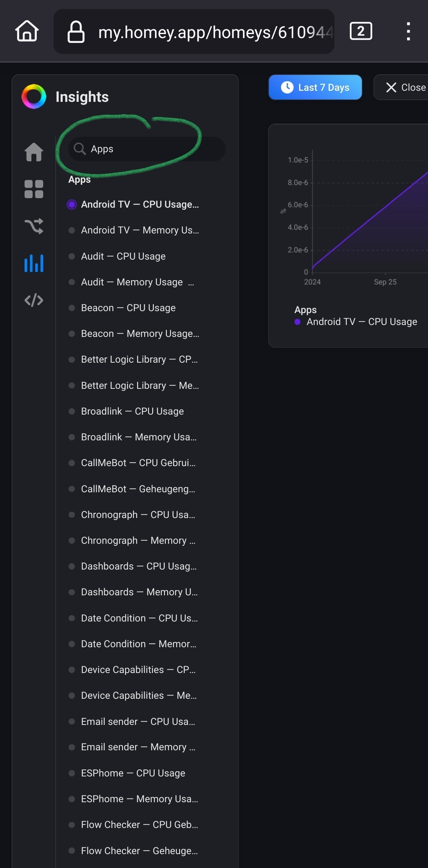Select Broadlink — CPU Usage entry

[132, 411]
